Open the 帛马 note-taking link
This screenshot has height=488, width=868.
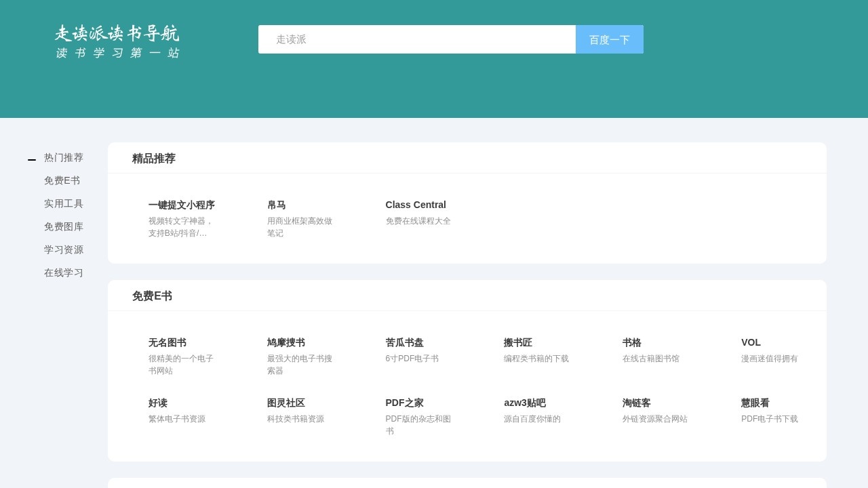(x=277, y=205)
